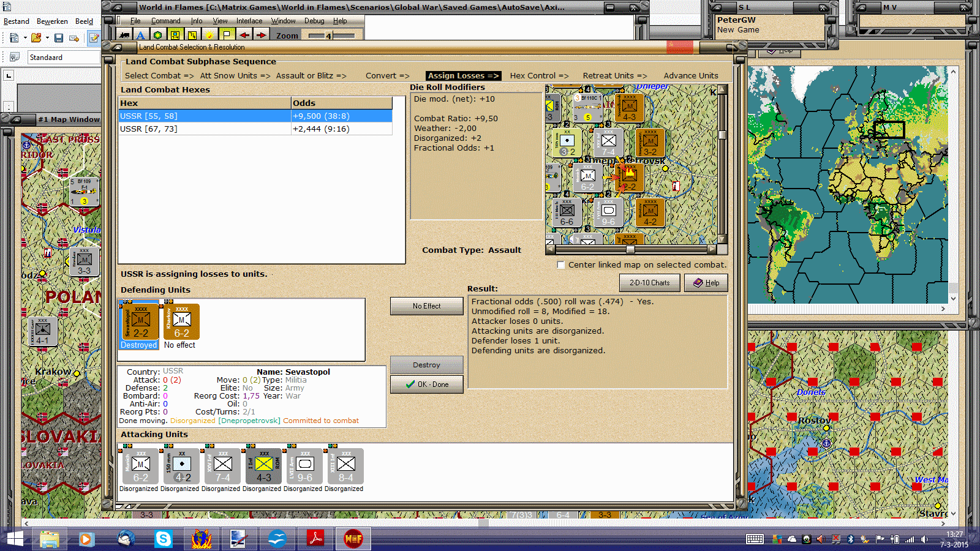Open the Bewerken menu in background app
The width and height of the screenshot is (980, 551).
click(x=52, y=21)
